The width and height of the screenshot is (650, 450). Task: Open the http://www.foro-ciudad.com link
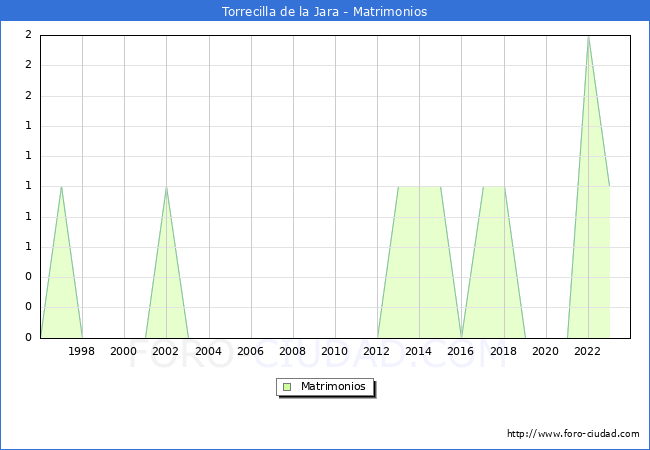tap(573, 434)
